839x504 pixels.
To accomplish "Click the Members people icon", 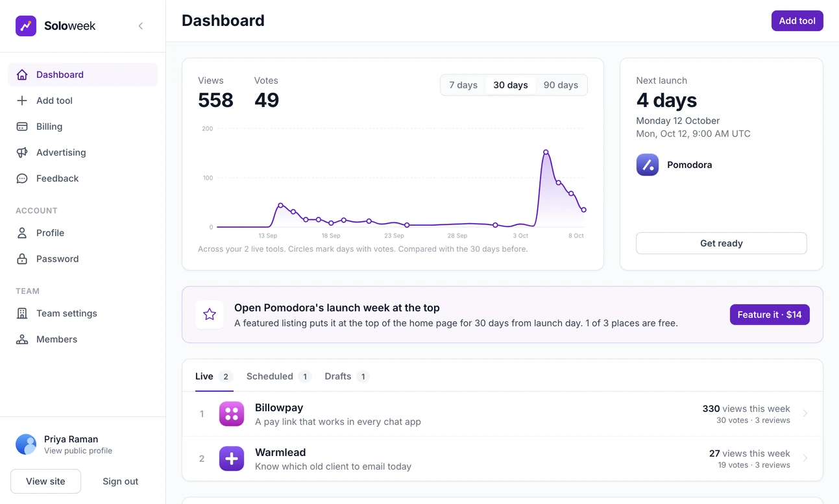I will (22, 339).
